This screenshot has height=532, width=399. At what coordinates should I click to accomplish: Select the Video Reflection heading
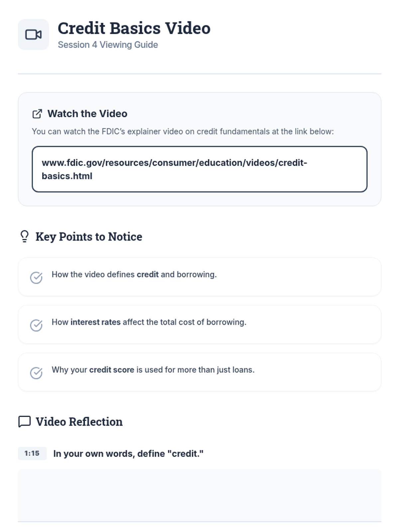click(79, 421)
